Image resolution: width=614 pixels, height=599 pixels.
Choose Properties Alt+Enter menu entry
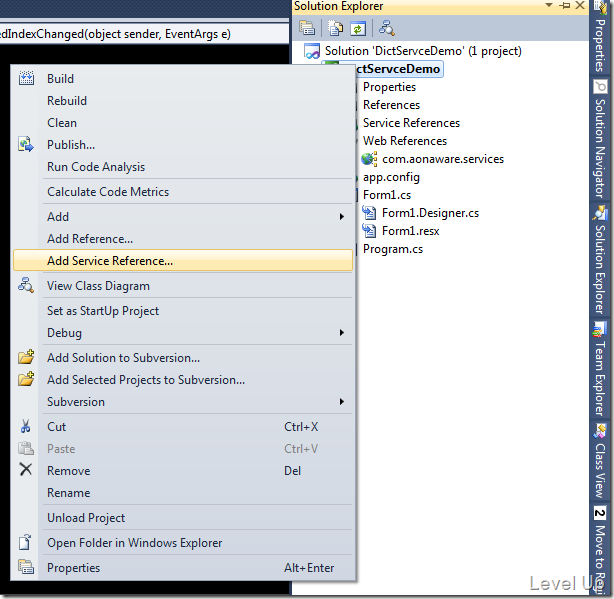tap(183, 567)
